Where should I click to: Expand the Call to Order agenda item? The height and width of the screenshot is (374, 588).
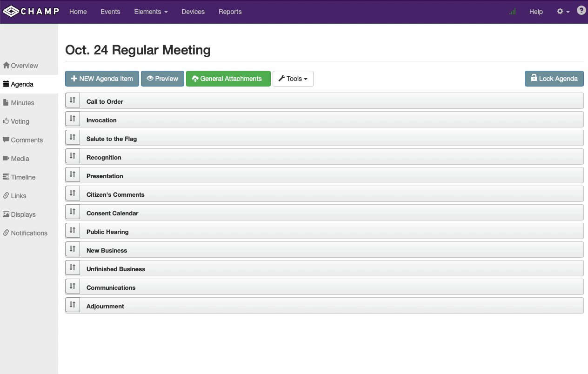pyautogui.click(x=324, y=101)
